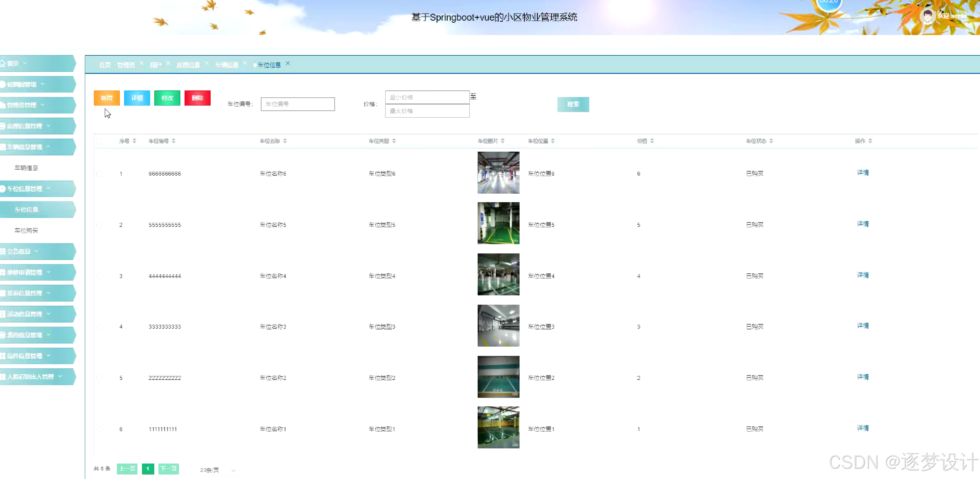Image resolution: width=980 pixels, height=479 pixels.
Task: Sort by 车位名称 column arrows
Action: click(x=285, y=141)
